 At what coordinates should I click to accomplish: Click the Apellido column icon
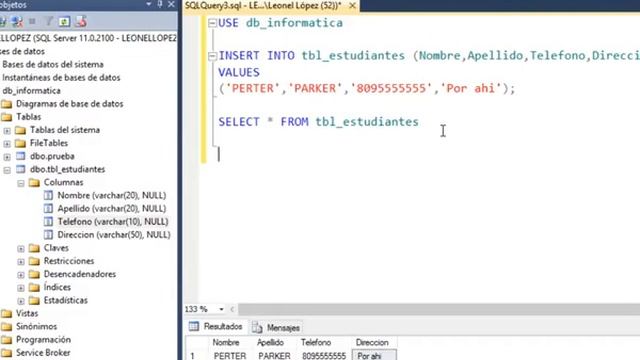(x=48, y=209)
